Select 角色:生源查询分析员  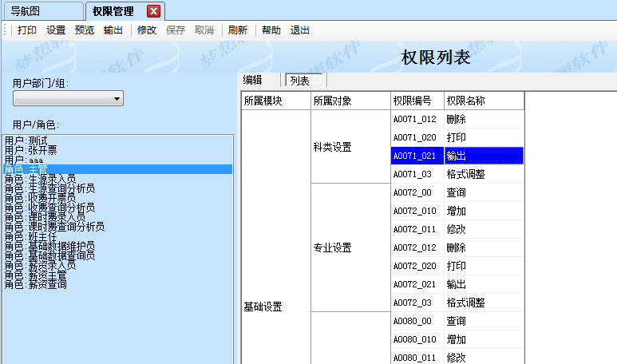(x=117, y=188)
